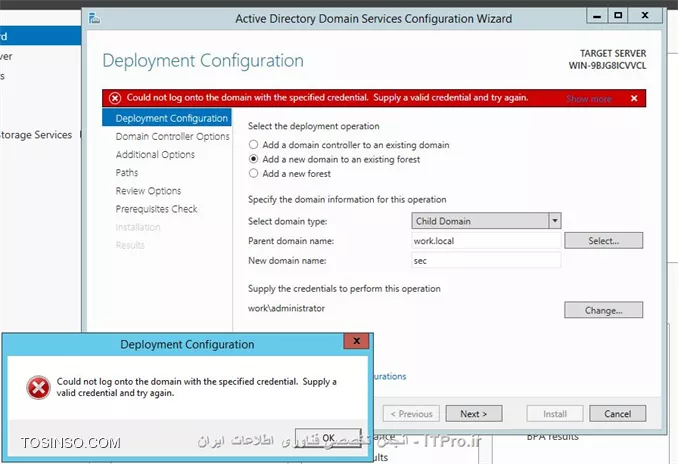This screenshot has width=678, height=464.
Task: Click the Install button
Action: (555, 414)
